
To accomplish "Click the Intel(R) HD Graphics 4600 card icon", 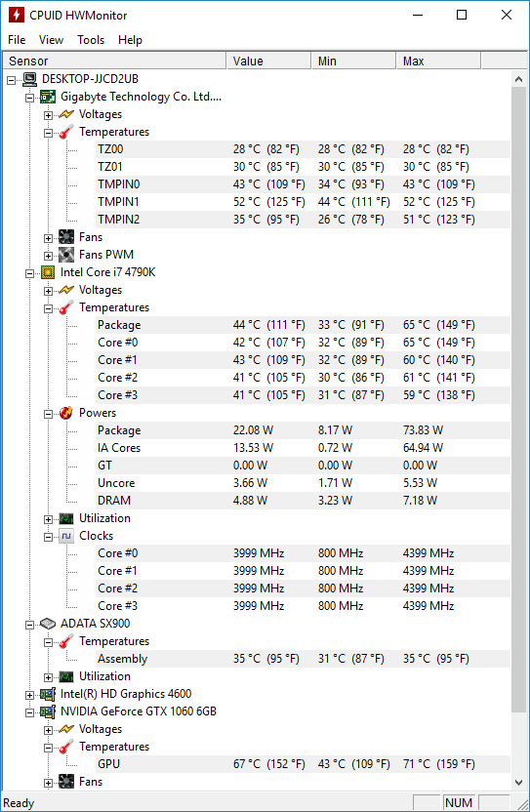I will (x=48, y=694).
